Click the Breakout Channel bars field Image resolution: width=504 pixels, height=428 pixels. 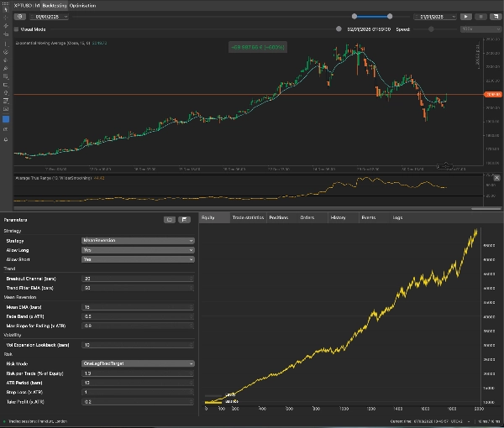(138, 279)
